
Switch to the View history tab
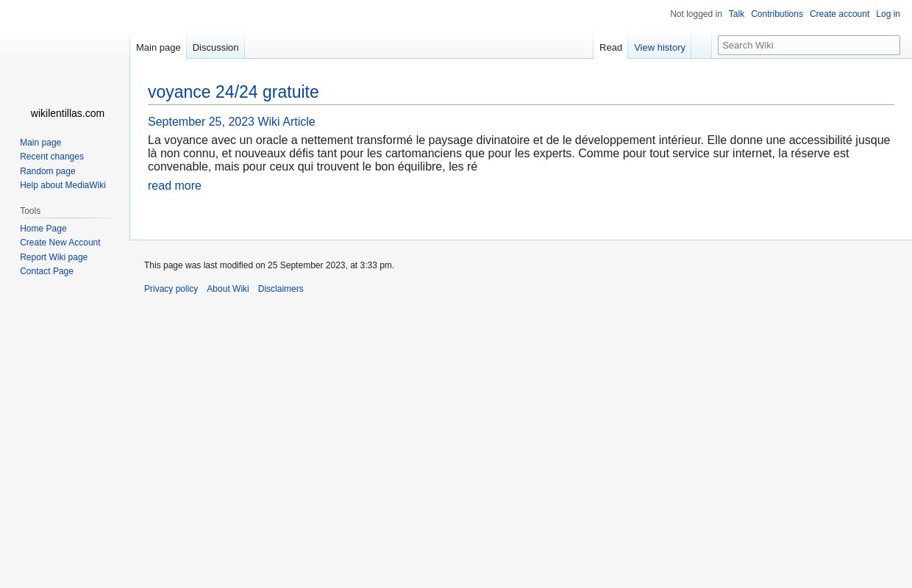[x=660, y=47]
